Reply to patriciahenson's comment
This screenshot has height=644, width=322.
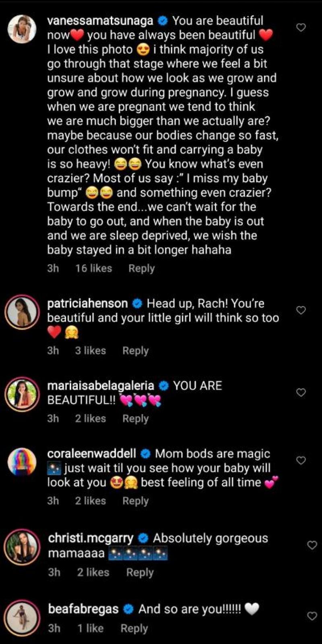click(135, 351)
